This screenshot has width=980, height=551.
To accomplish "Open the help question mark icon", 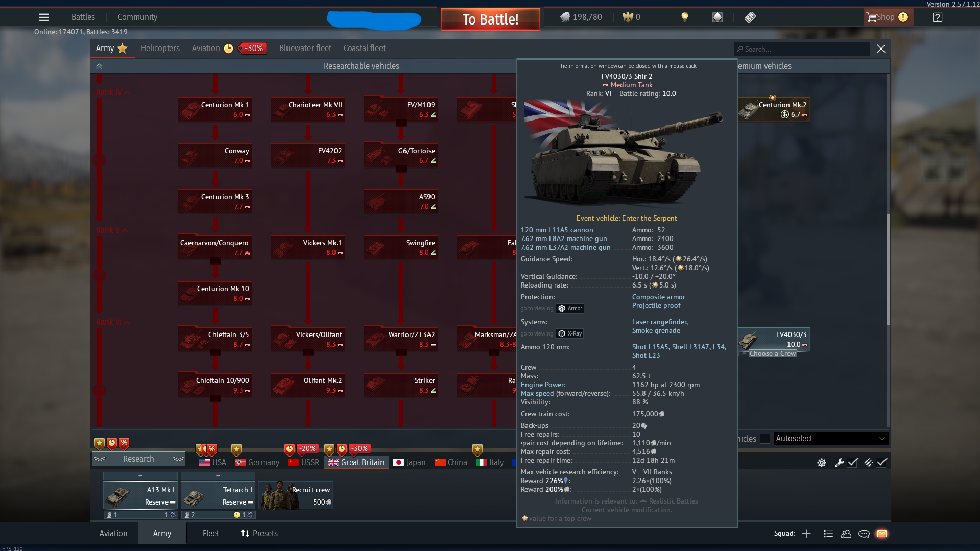I will click(x=937, y=17).
